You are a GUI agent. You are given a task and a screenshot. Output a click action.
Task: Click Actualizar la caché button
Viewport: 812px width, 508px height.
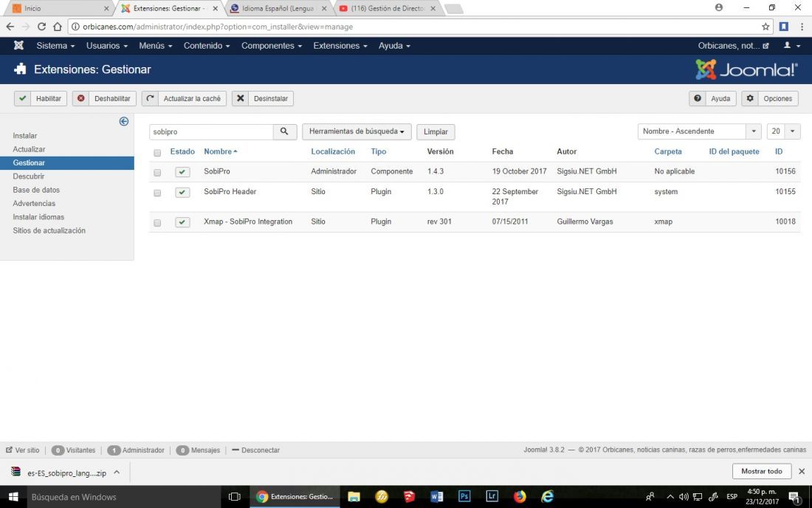tap(184, 98)
